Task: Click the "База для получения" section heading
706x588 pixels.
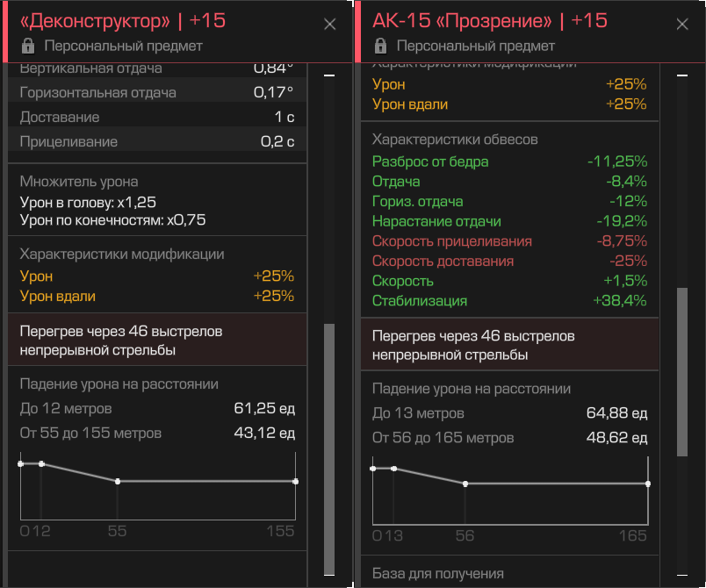Action: pyautogui.click(x=438, y=573)
